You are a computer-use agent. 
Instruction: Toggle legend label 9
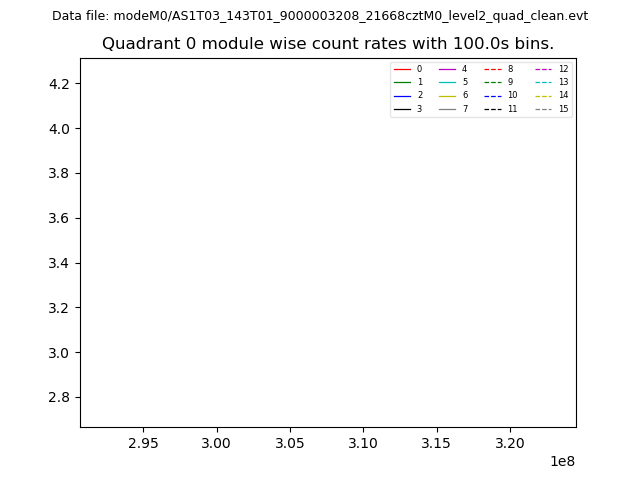pyautogui.click(x=510, y=82)
